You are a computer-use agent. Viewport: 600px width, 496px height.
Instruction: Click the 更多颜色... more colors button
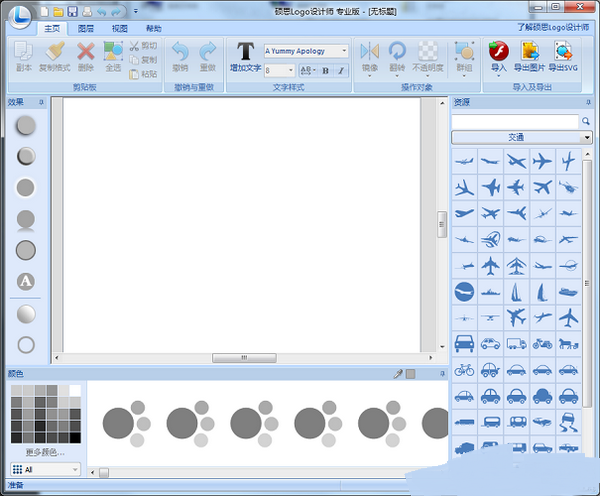[44, 452]
